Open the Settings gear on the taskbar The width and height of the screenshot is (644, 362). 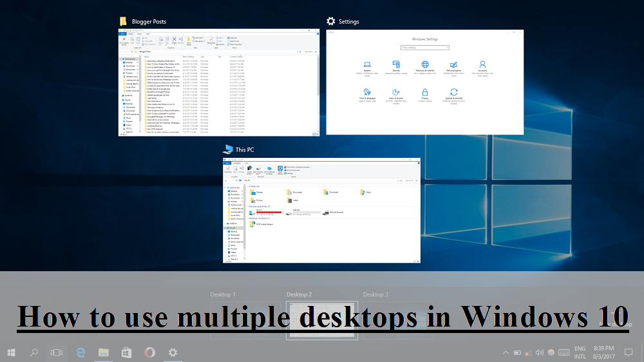[x=173, y=352]
